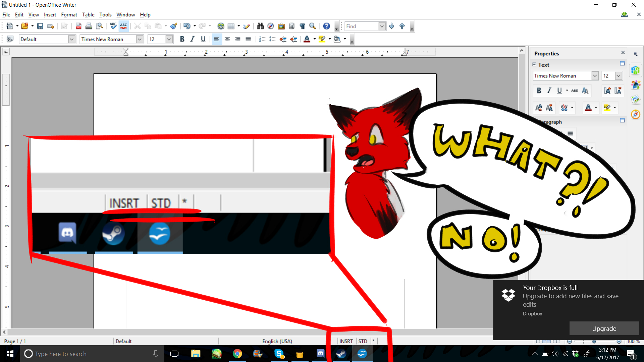
Task: Open the Format menu
Action: (x=69, y=15)
